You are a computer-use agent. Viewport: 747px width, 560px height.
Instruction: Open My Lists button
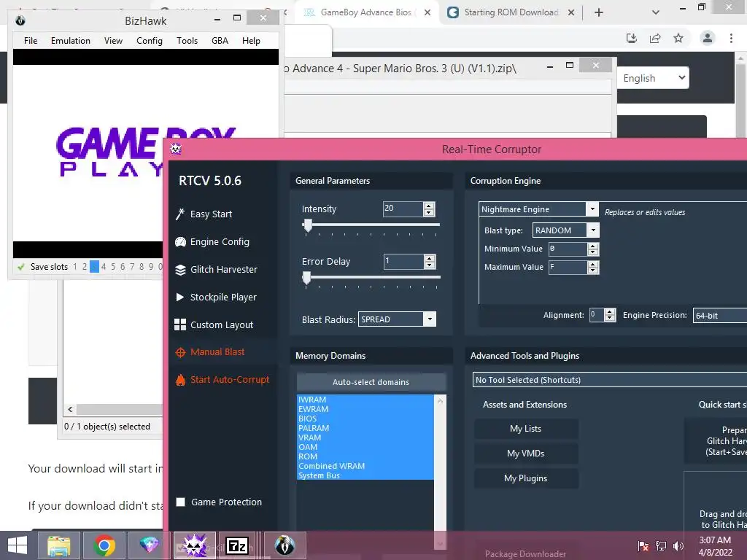tap(526, 429)
